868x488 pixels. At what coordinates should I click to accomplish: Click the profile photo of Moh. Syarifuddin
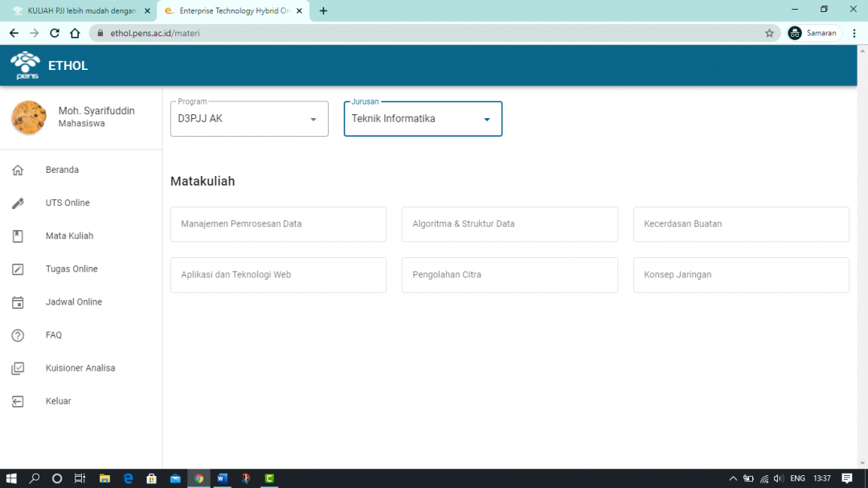[x=29, y=117]
